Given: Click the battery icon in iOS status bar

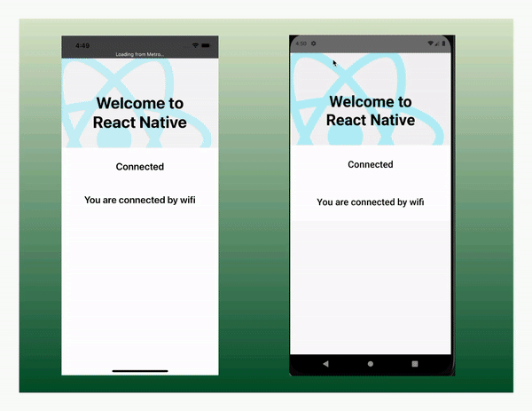Looking at the screenshot, I should [207, 45].
